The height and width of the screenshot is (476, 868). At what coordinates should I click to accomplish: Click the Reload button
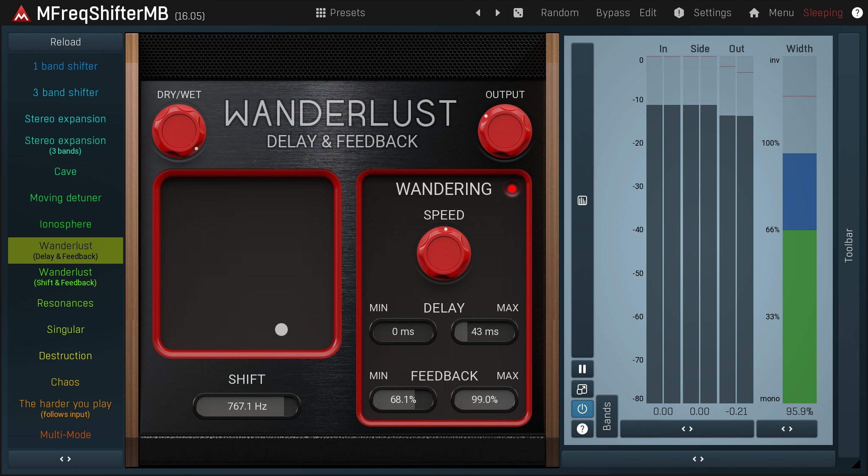coord(65,42)
